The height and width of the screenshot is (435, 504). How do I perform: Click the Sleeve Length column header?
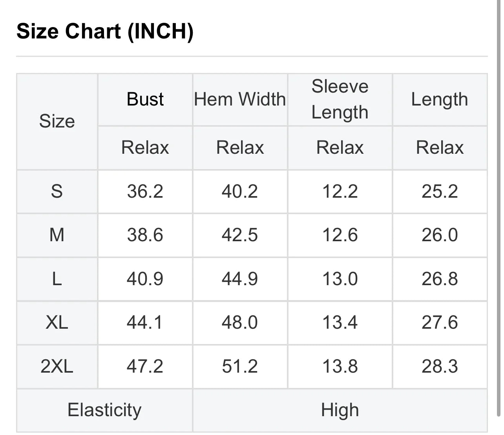(340, 99)
